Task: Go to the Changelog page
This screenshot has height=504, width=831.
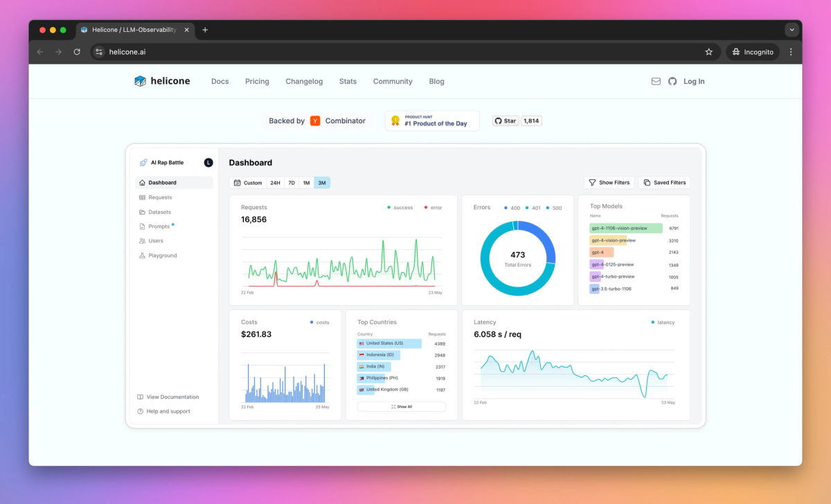Action: (x=304, y=81)
